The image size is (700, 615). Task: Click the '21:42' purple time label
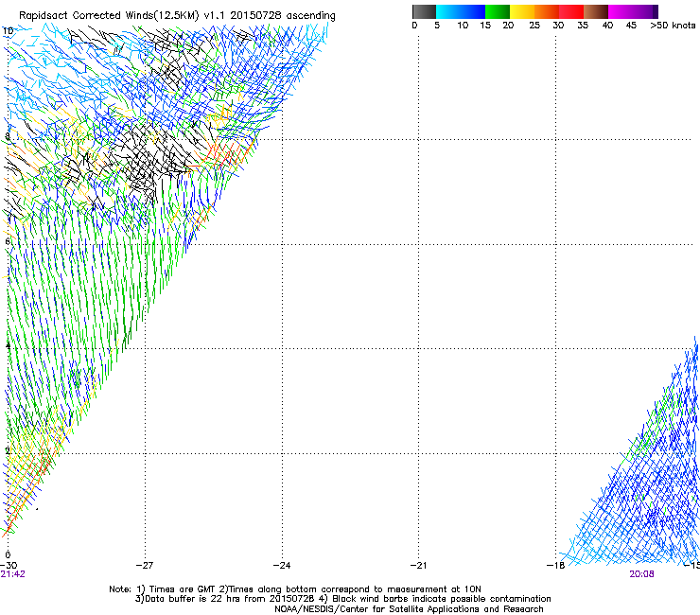[x=13, y=574]
